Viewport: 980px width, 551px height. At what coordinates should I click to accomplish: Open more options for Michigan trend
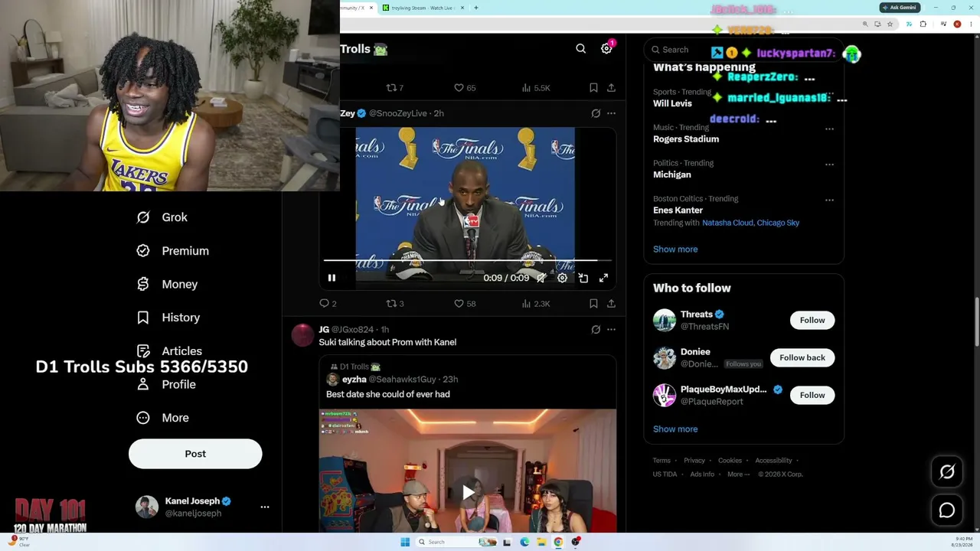click(x=829, y=165)
